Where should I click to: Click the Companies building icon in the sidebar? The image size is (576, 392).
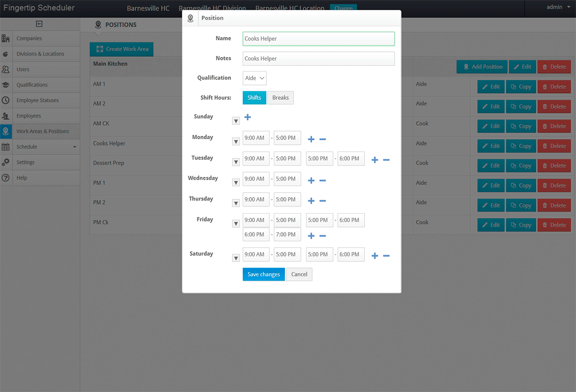[x=7, y=38]
